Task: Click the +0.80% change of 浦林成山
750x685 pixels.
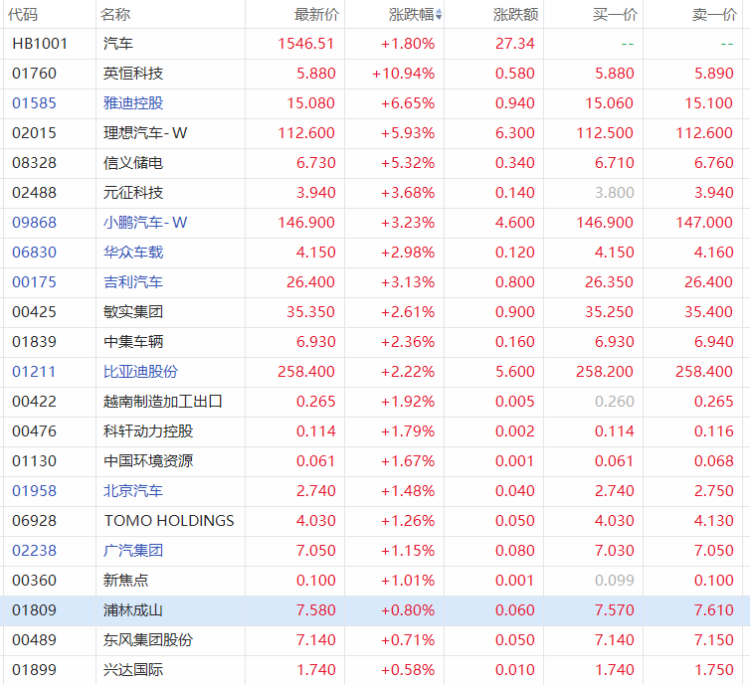Action: [x=408, y=610]
